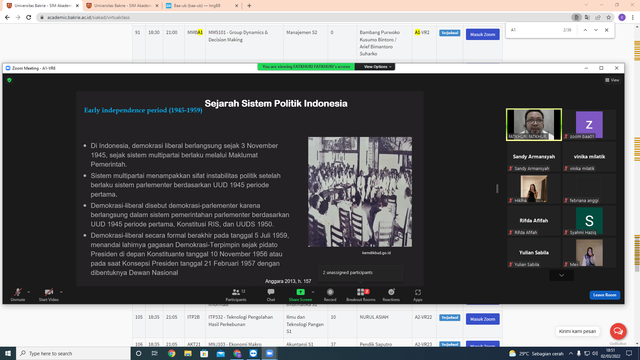Open a new browser tab
640x360 pixels.
[x=249, y=6]
